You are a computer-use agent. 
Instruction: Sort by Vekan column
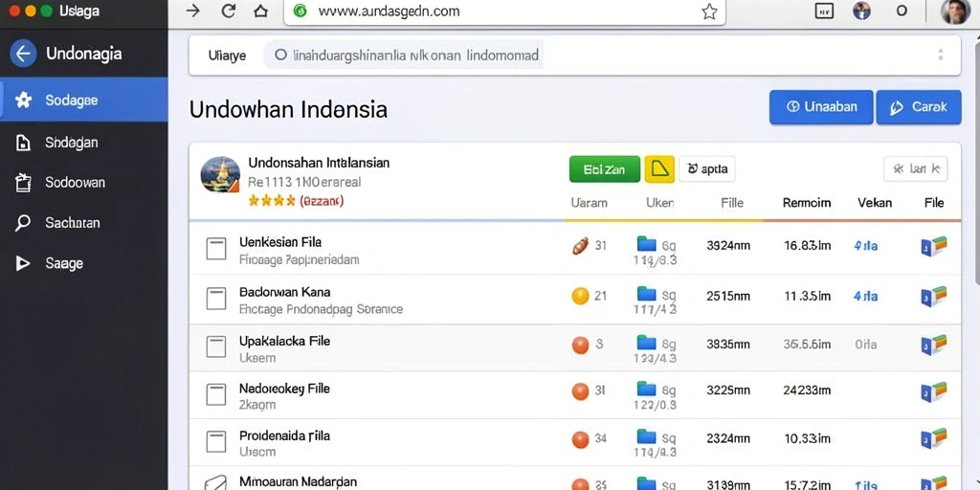(875, 203)
